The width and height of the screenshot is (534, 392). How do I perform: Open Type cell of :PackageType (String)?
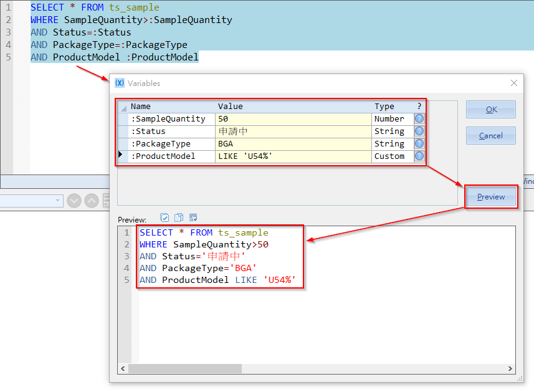point(393,143)
